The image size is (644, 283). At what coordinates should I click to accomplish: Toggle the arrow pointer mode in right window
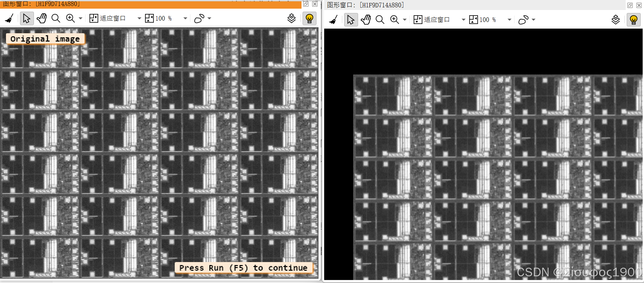coord(351,20)
